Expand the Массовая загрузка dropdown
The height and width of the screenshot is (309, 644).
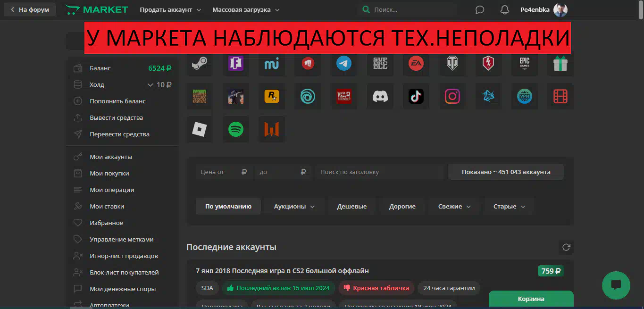246,10
